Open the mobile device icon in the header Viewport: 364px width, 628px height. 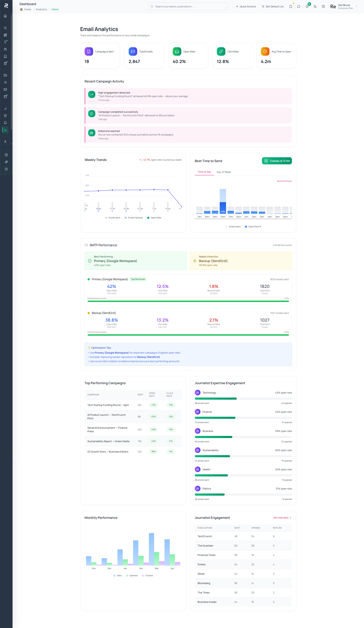click(290, 7)
